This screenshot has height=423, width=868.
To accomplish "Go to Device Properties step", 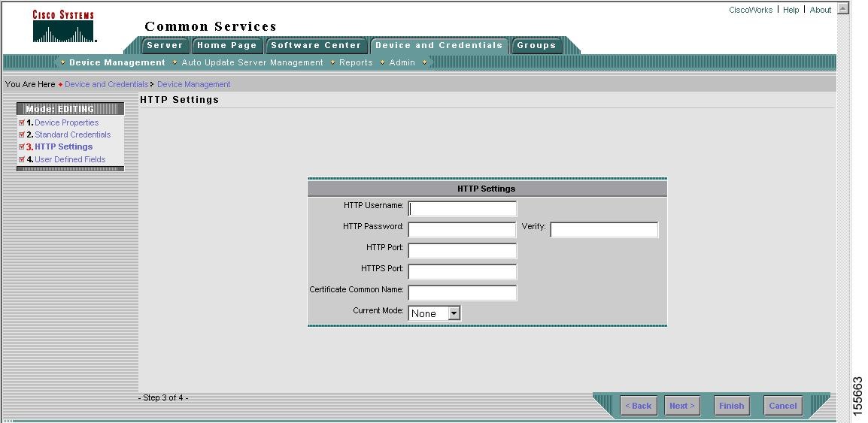I will click(66, 122).
